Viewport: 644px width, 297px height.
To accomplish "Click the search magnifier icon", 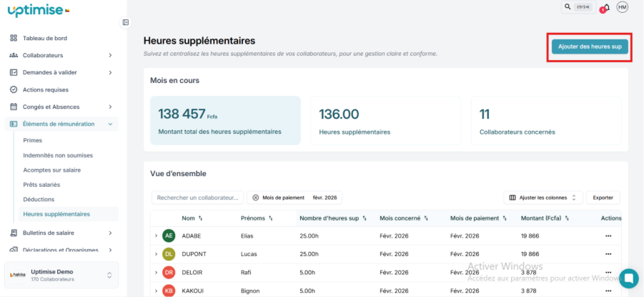I will point(568,7).
